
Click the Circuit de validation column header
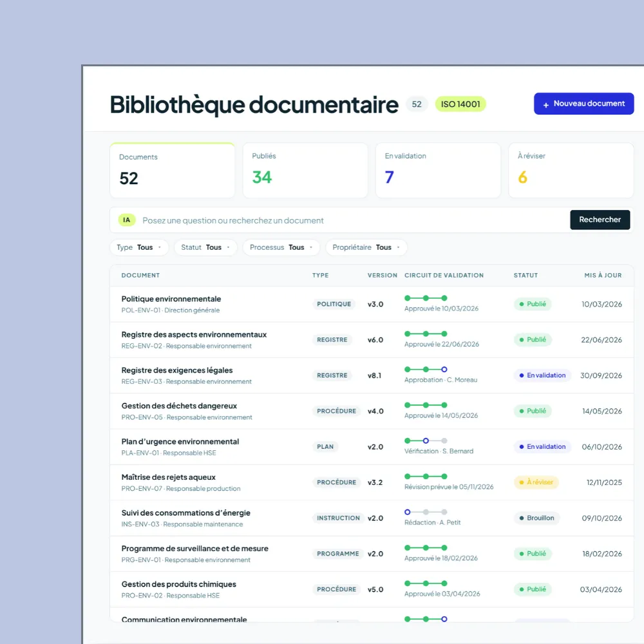pos(444,275)
